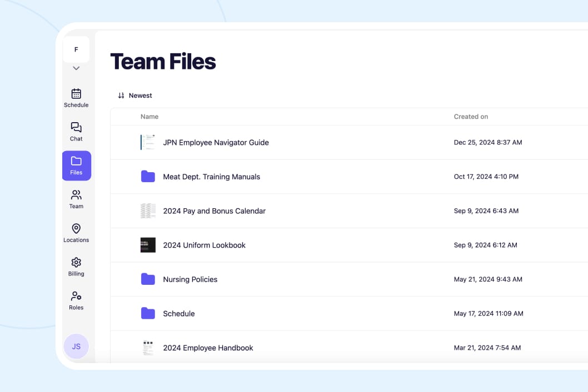Click the Name column header

click(x=150, y=117)
